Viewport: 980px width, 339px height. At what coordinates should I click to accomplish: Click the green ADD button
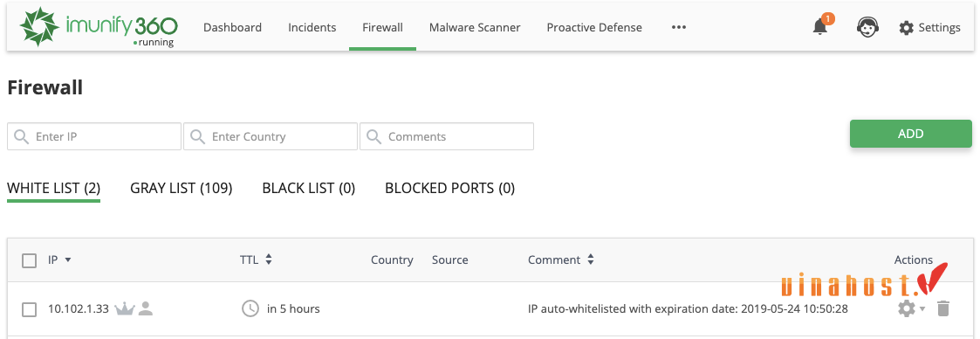911,134
